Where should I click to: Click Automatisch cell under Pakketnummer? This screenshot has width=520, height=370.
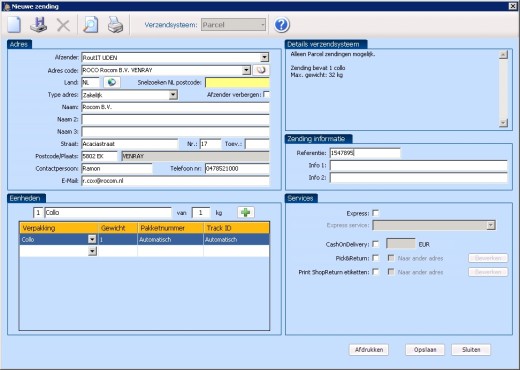click(170, 239)
